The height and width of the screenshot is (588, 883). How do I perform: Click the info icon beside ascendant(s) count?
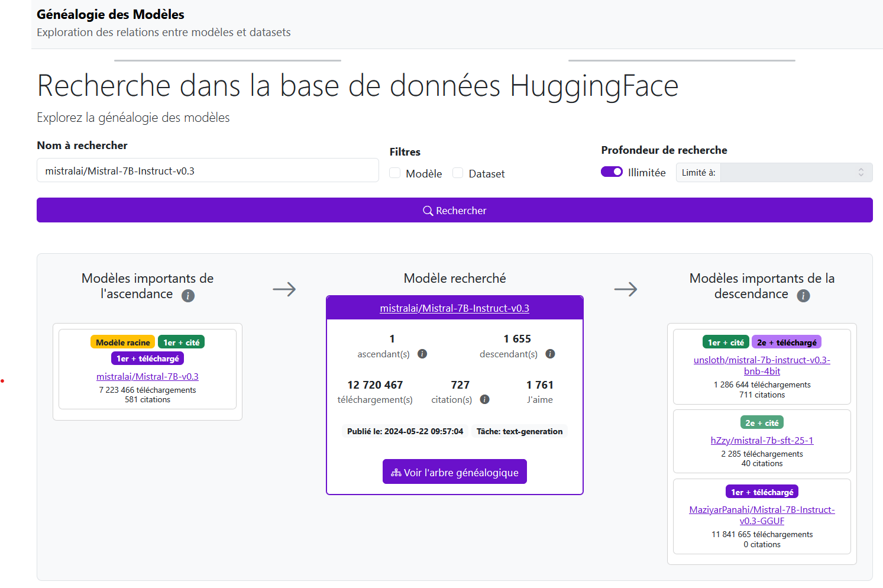click(422, 354)
